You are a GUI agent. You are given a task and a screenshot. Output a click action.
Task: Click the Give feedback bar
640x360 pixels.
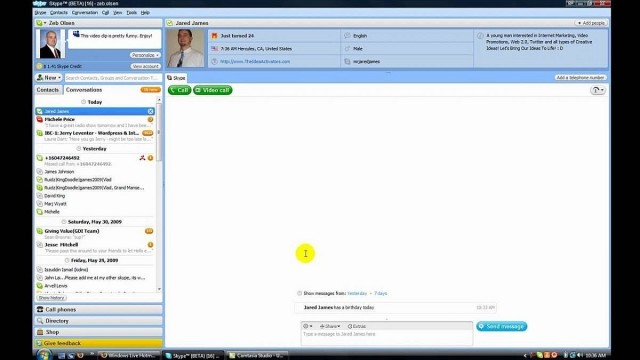click(98, 343)
